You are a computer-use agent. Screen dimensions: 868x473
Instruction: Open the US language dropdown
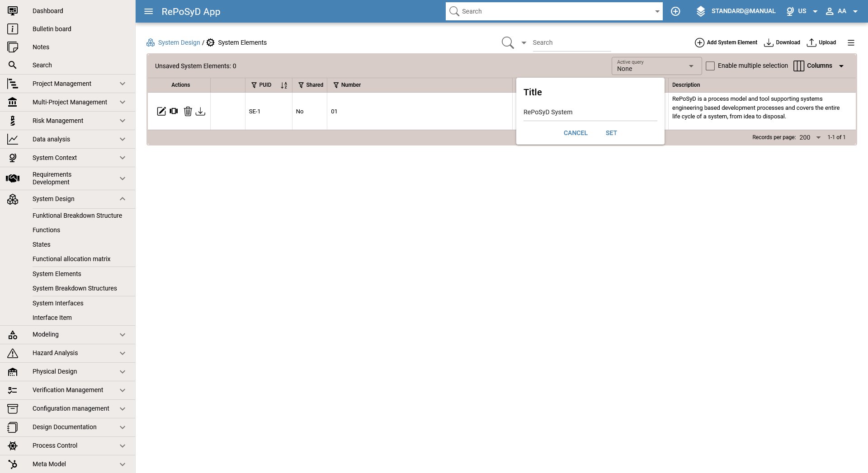802,11
